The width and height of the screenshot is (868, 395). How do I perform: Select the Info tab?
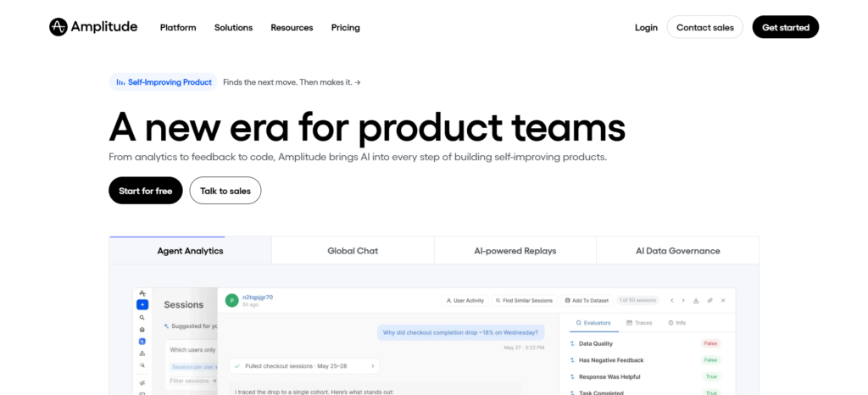pyautogui.click(x=677, y=323)
